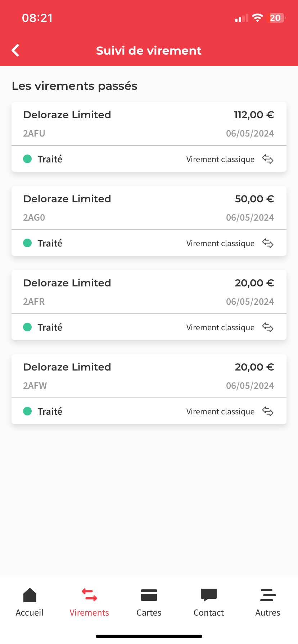Tap the transfer arrows icon for 2AFU
Viewport: 298px width, 644px height.
pyautogui.click(x=268, y=159)
